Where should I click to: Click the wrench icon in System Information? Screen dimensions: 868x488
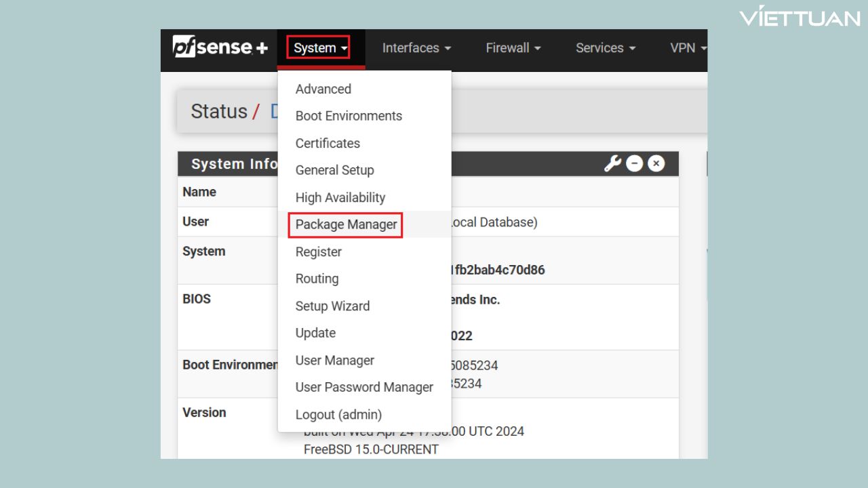(612, 163)
